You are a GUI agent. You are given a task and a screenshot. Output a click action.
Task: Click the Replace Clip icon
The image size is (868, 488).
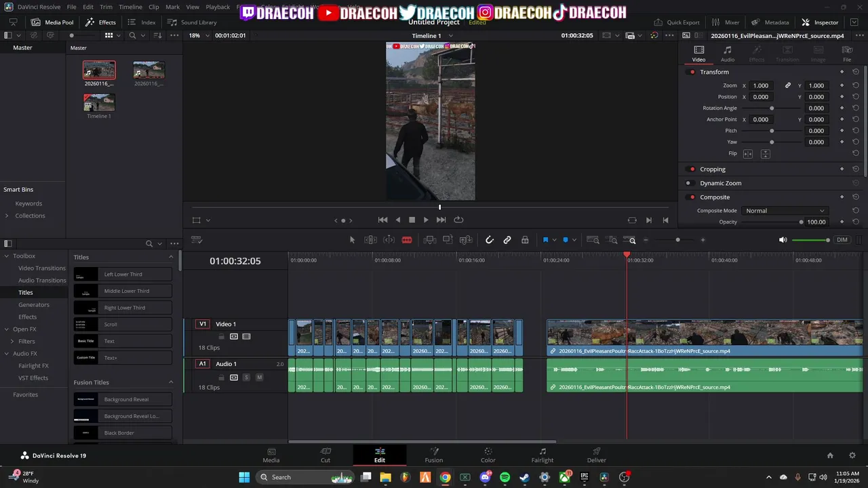[465, 240]
